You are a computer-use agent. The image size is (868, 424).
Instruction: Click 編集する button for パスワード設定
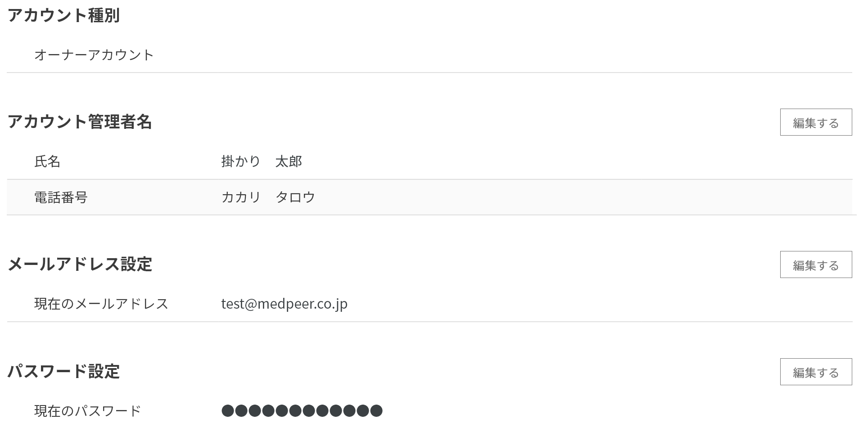click(816, 372)
